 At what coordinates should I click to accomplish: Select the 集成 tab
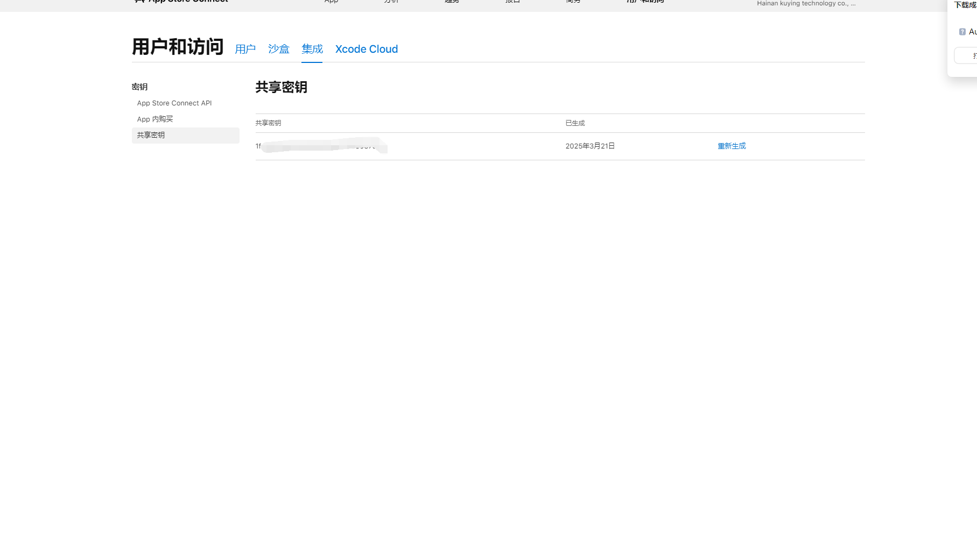pyautogui.click(x=312, y=49)
